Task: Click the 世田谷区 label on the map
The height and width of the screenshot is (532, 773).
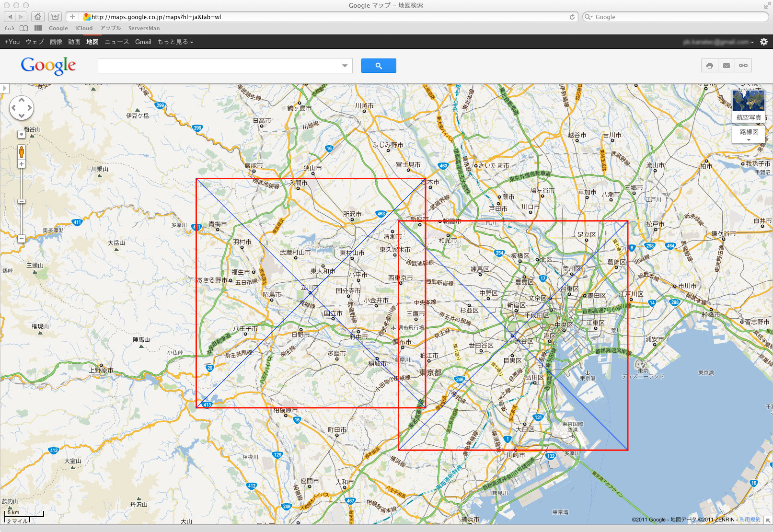Action: (x=481, y=345)
